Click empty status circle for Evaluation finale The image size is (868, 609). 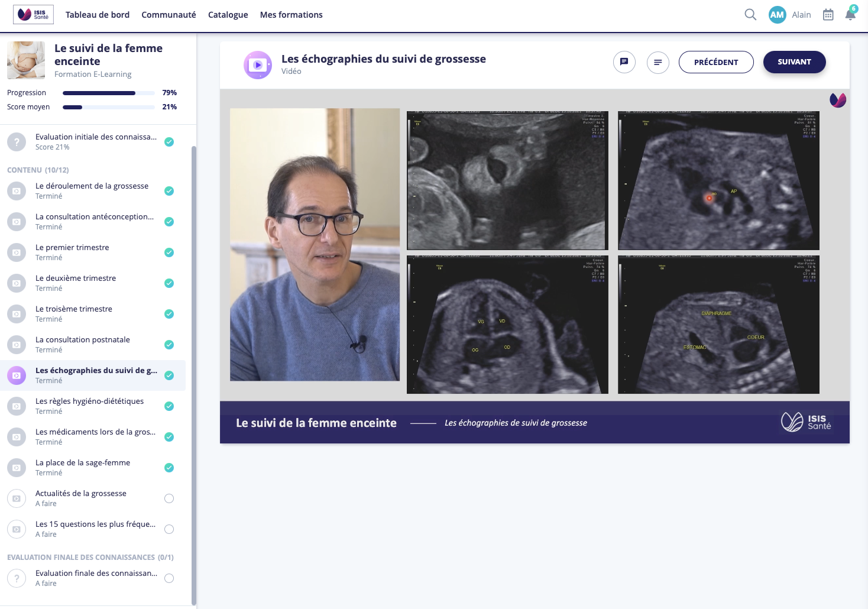tap(169, 578)
